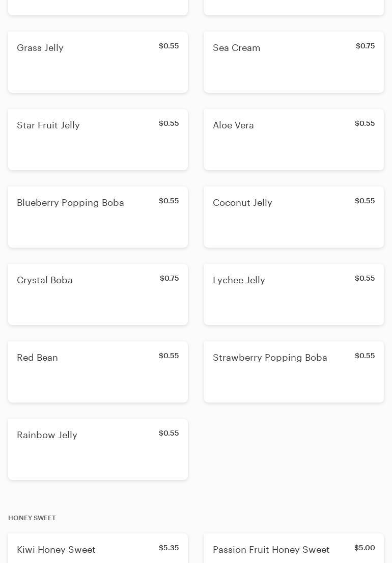Click the $5.35 Kiwi Honey Sweet price
The width and height of the screenshot is (392, 563).
(169, 548)
